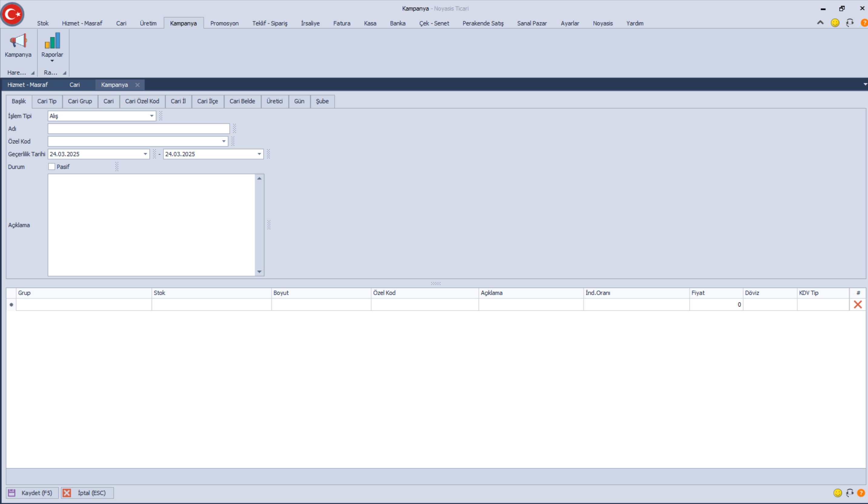The height and width of the screenshot is (504, 868).
Task: Close the Kampanya document tab
Action: (x=137, y=85)
